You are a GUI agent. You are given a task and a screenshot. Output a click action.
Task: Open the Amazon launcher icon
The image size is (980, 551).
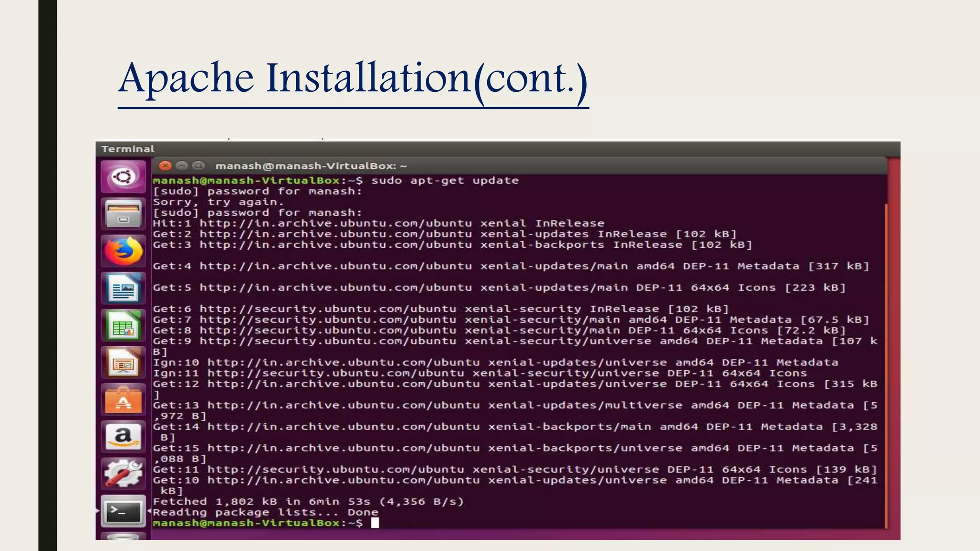click(123, 437)
